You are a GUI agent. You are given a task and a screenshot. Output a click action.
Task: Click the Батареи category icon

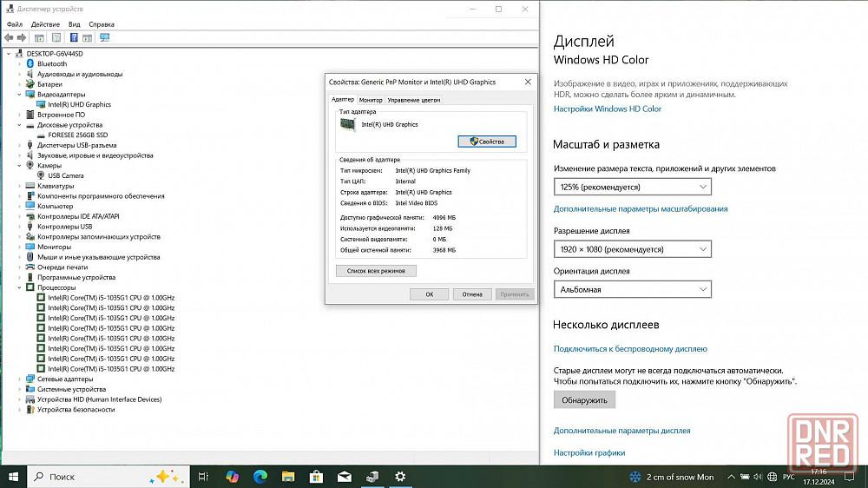30,84
